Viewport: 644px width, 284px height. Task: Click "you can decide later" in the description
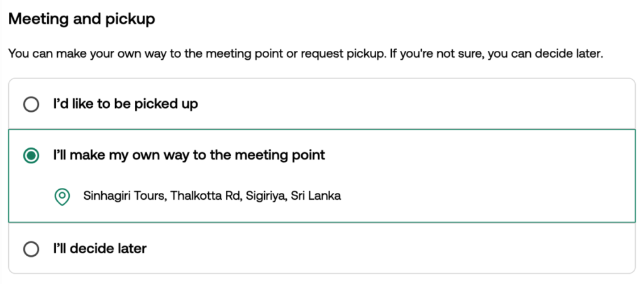click(x=553, y=54)
